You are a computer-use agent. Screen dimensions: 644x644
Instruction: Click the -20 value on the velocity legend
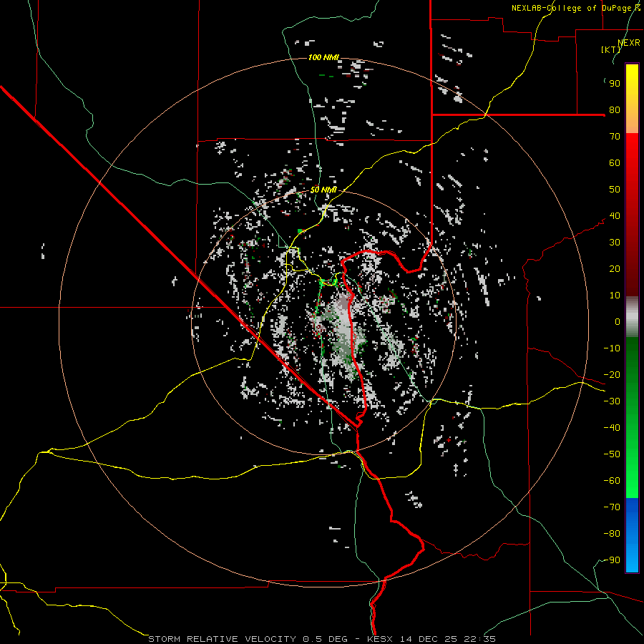612,375
